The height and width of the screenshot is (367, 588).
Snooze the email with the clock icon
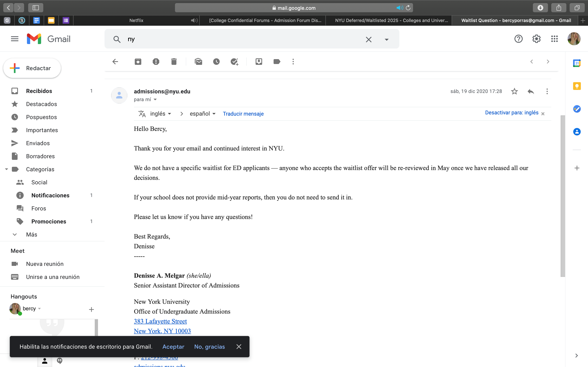point(216,62)
